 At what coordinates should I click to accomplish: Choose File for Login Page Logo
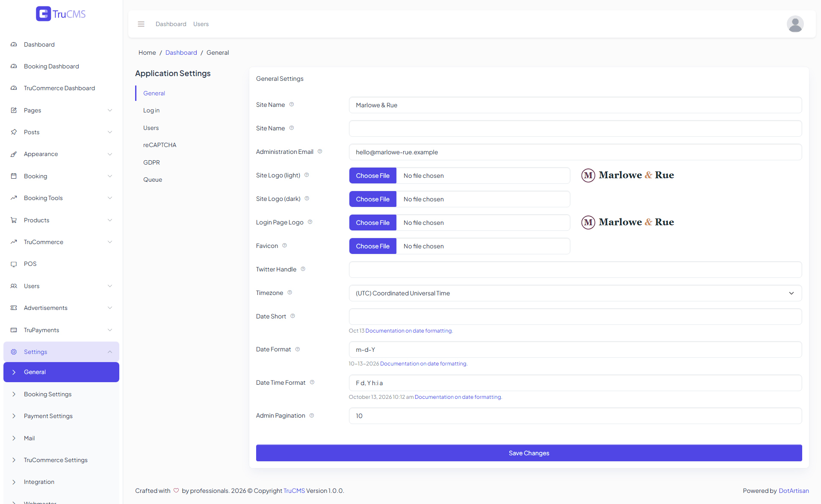click(x=373, y=223)
